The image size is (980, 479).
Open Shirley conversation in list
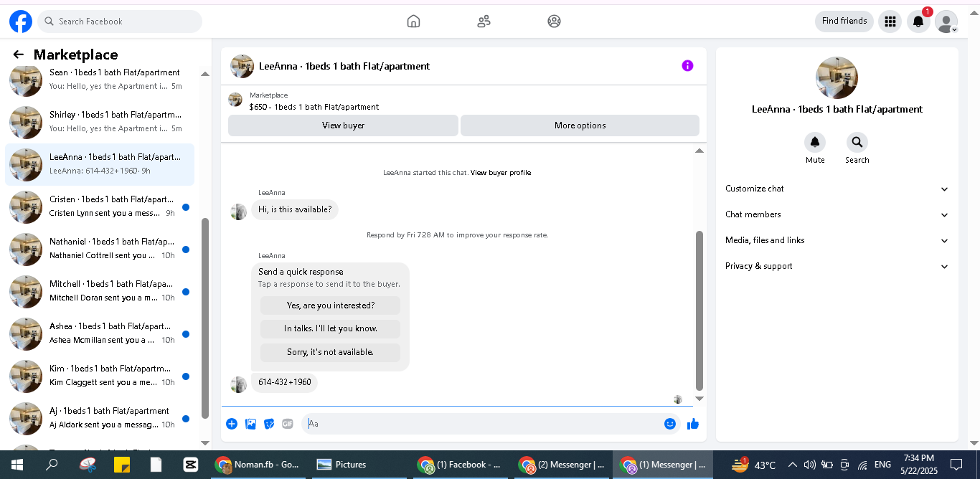coord(100,122)
